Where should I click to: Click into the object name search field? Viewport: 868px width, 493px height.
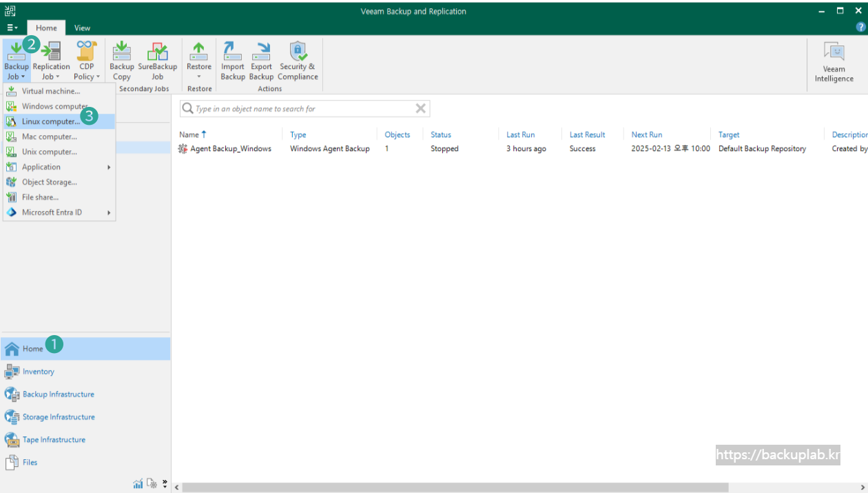303,109
